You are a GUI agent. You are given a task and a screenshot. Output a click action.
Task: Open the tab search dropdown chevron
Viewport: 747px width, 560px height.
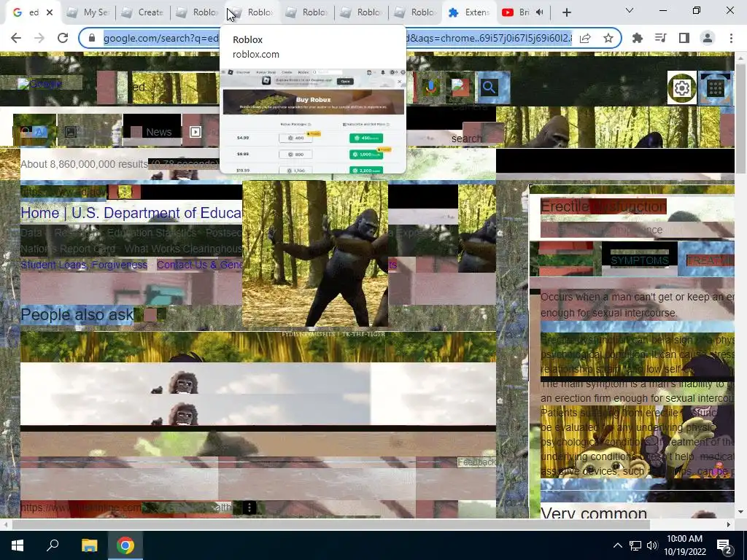[x=630, y=10]
